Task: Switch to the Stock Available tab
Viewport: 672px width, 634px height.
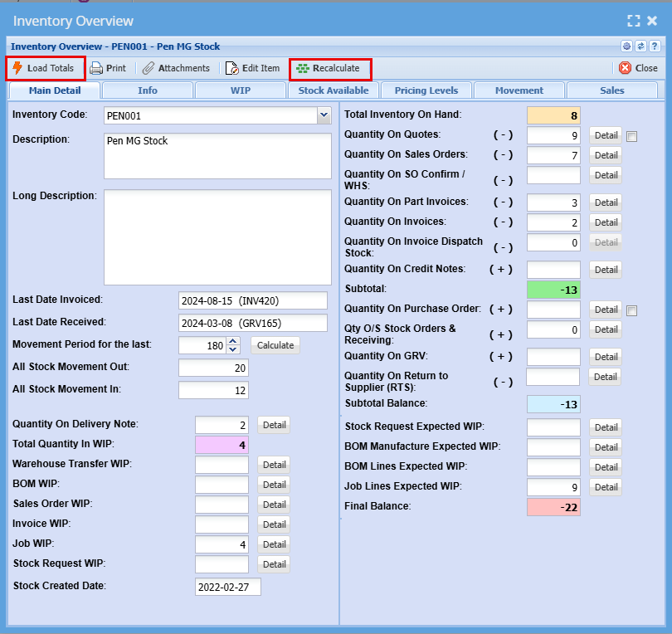Action: pyautogui.click(x=334, y=90)
